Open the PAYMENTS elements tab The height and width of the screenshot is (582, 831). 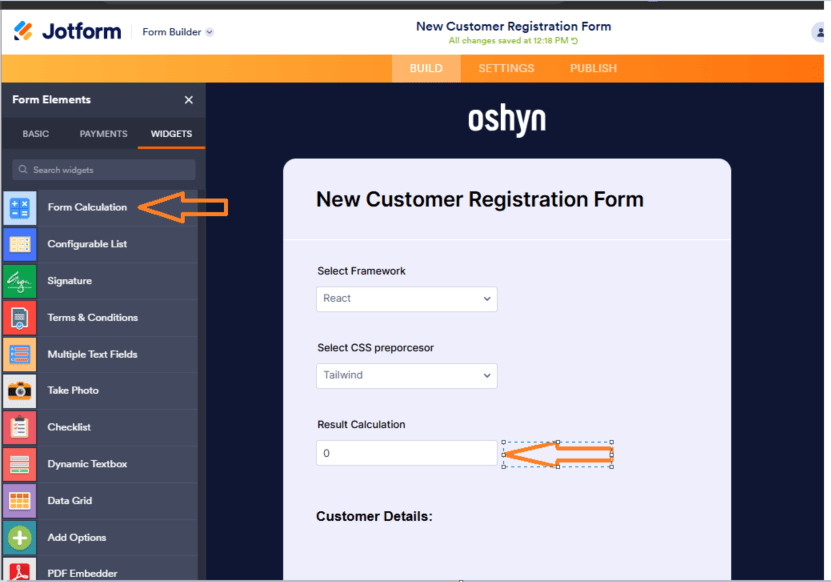click(x=103, y=134)
